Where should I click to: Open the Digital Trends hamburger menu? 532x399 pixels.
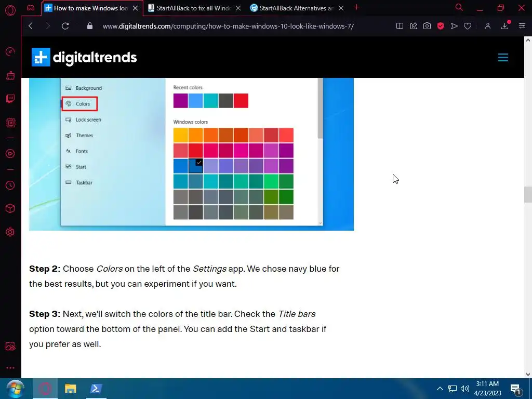(x=503, y=57)
